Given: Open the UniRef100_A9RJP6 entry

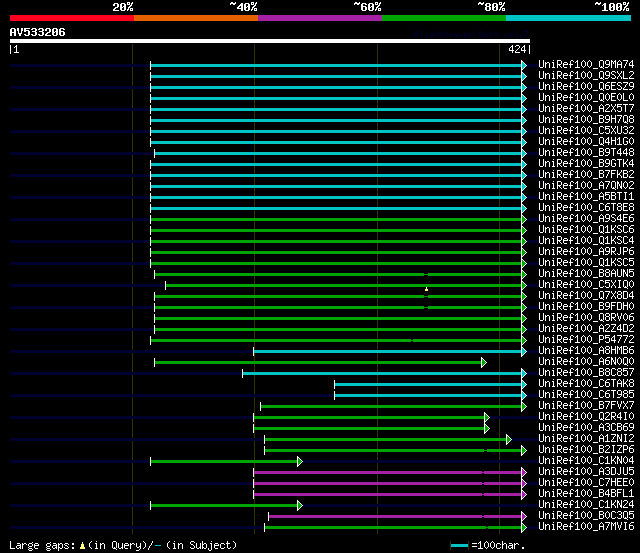Looking at the screenshot, I should (586, 252).
